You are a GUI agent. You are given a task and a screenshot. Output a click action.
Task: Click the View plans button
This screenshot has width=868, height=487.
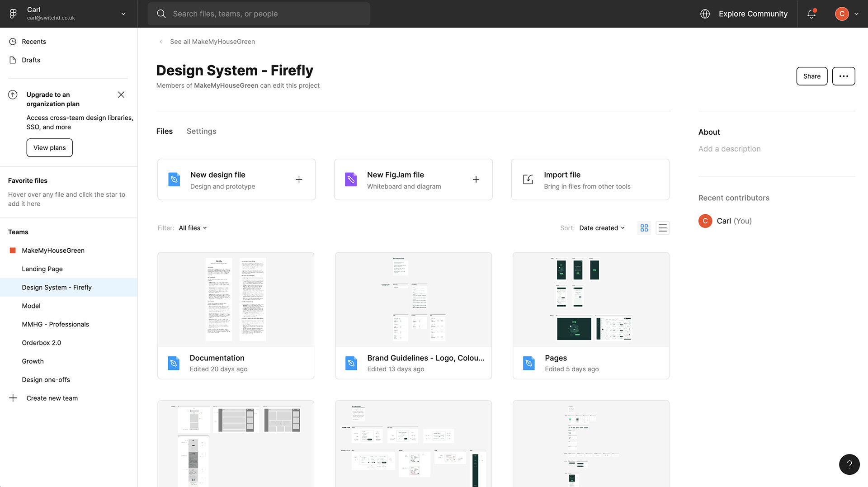(x=50, y=148)
